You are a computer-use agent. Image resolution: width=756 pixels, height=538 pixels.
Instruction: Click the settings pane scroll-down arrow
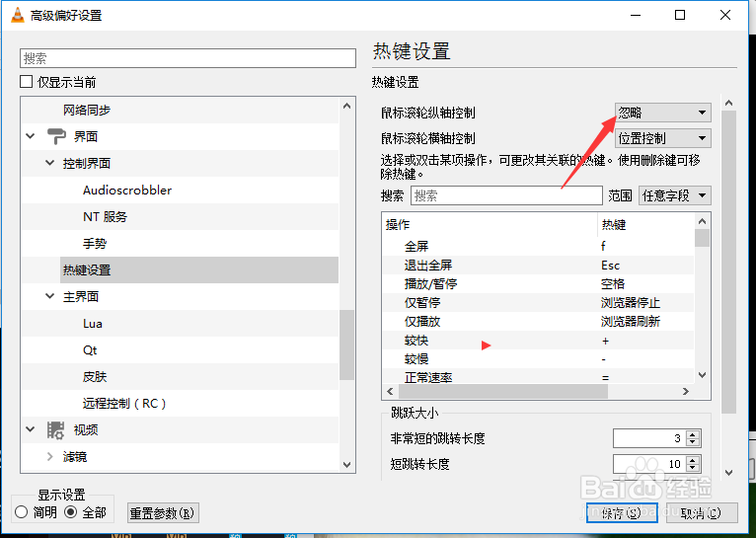click(x=729, y=473)
